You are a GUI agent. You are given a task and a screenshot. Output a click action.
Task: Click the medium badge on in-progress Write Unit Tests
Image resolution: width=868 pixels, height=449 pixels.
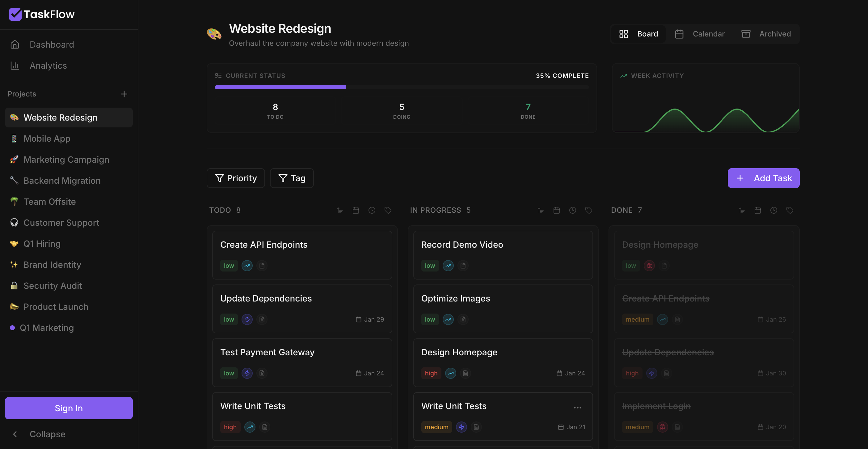point(437,427)
